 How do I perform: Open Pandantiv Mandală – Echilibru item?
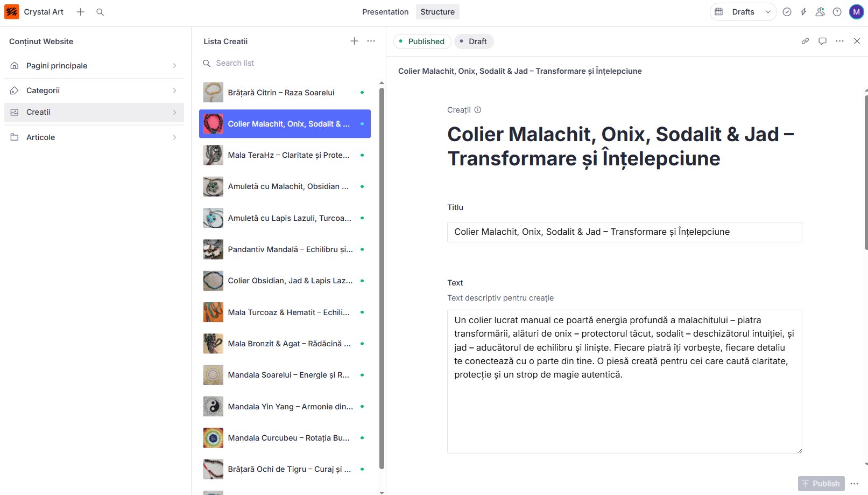pos(285,249)
